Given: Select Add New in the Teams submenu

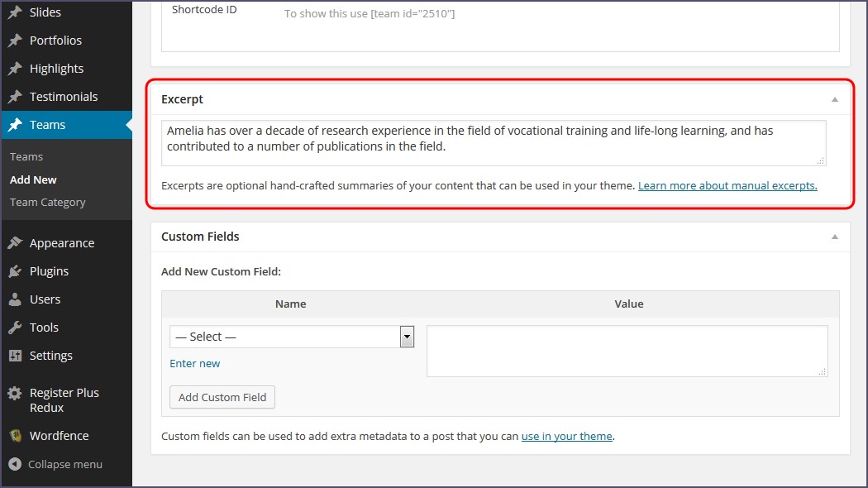Looking at the screenshot, I should pos(33,179).
